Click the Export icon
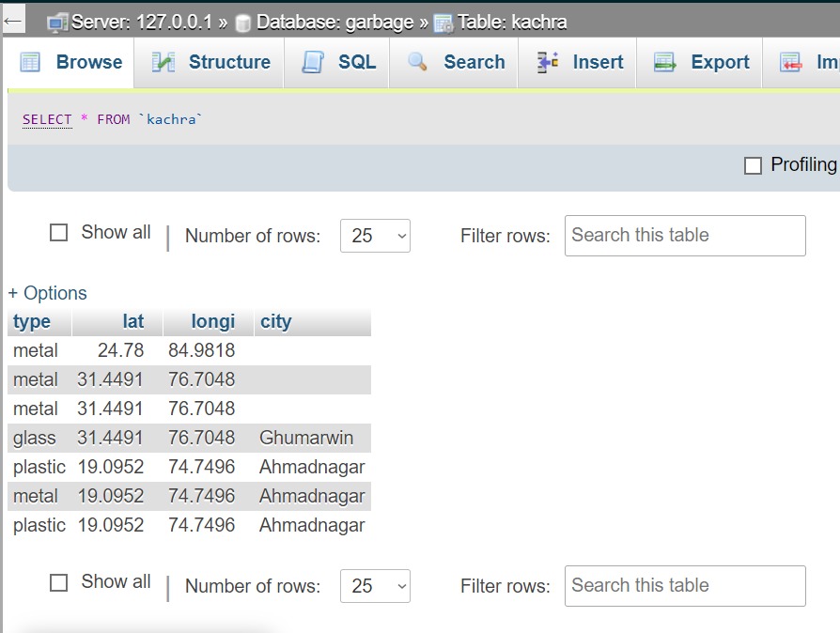 coord(665,62)
